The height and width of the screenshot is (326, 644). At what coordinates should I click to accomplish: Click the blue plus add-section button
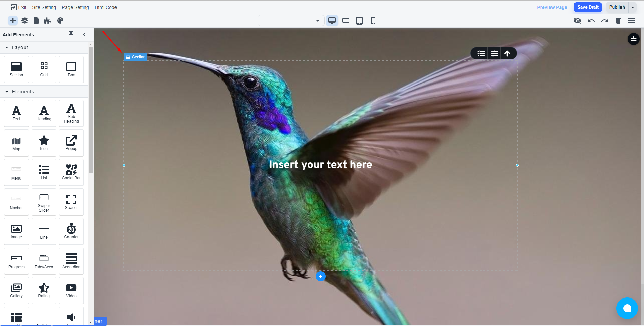(x=321, y=276)
